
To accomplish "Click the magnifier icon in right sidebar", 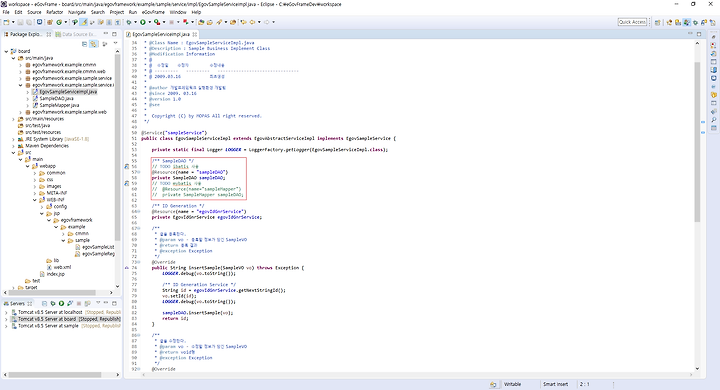I will (x=714, y=119).
